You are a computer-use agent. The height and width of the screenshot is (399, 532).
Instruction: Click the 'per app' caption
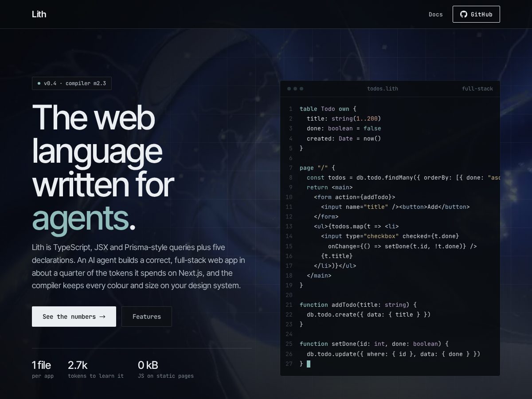tap(43, 376)
